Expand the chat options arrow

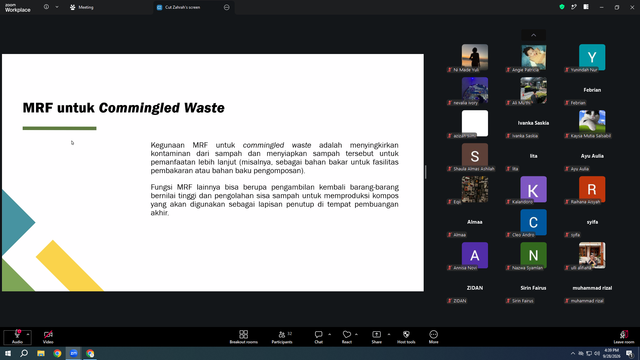pyautogui.click(x=329, y=334)
